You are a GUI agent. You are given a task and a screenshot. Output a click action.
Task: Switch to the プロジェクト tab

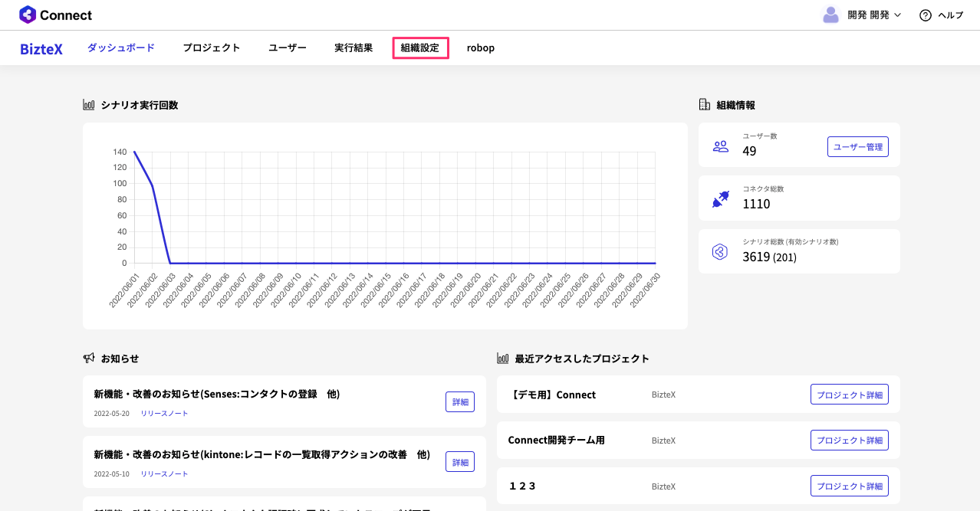(x=212, y=47)
